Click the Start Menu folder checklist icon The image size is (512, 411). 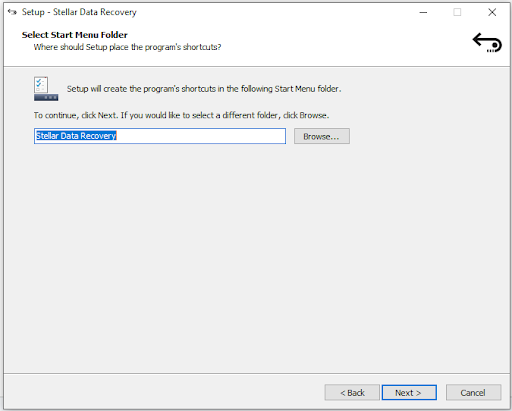[46, 89]
